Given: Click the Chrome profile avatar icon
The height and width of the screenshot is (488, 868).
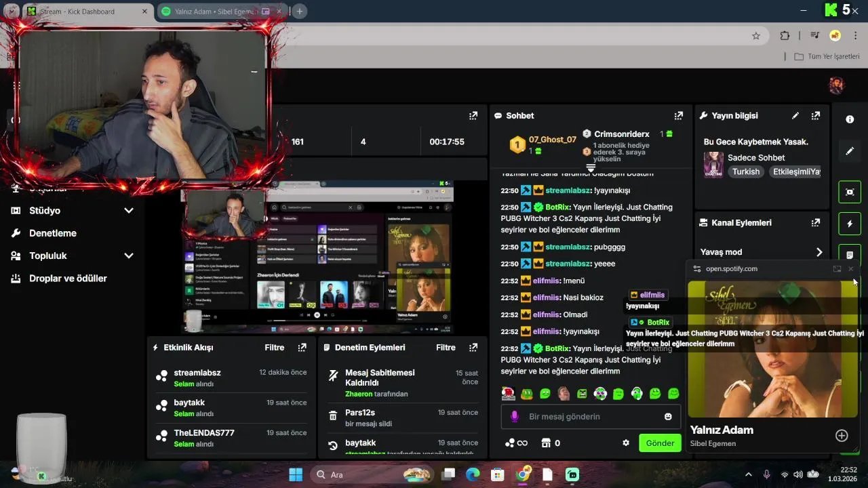Looking at the screenshot, I should click(835, 36).
